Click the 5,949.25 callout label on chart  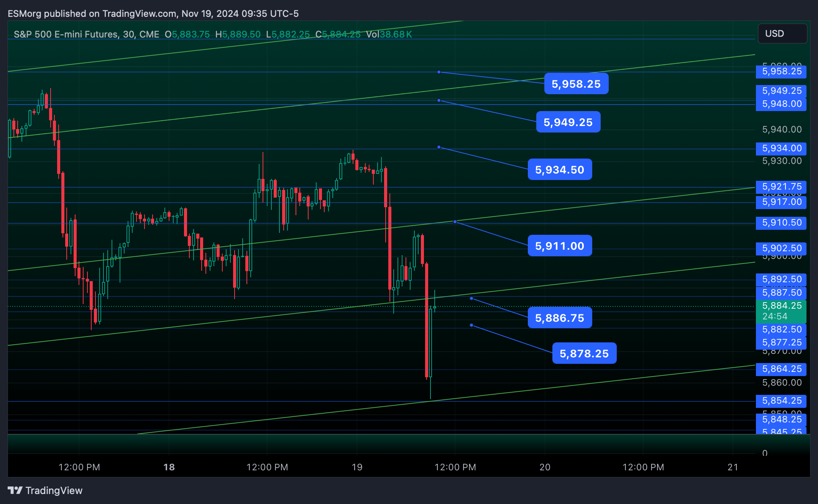[568, 122]
